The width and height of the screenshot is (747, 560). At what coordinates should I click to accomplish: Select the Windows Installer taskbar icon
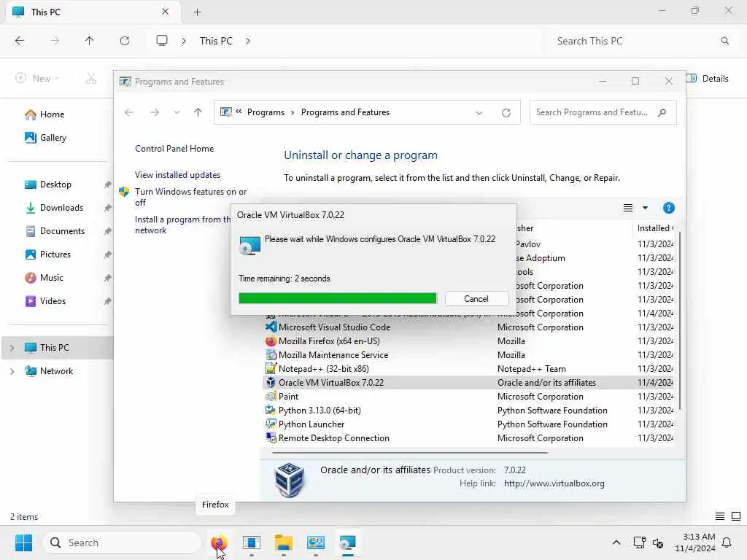(348, 542)
